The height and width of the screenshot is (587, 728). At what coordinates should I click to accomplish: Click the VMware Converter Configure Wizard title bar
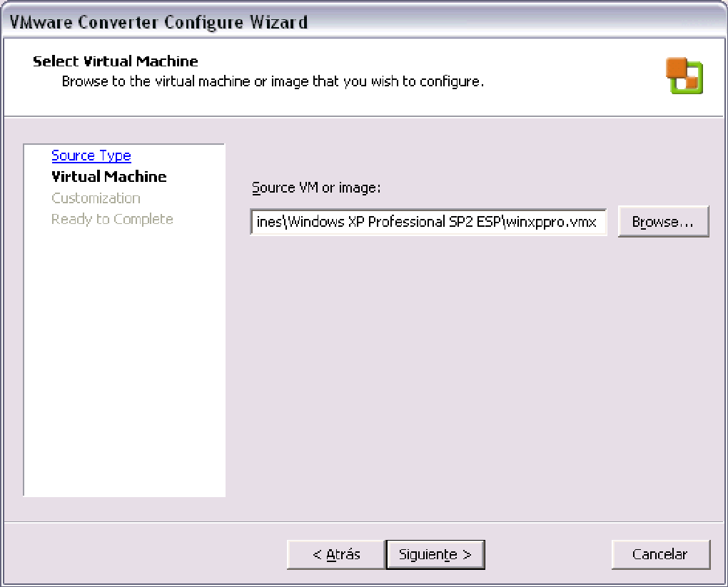pos(364,22)
